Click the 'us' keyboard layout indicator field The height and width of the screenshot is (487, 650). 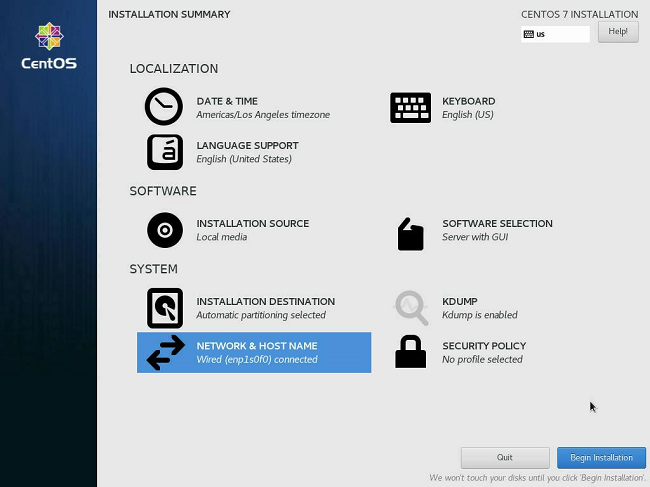[555, 34]
